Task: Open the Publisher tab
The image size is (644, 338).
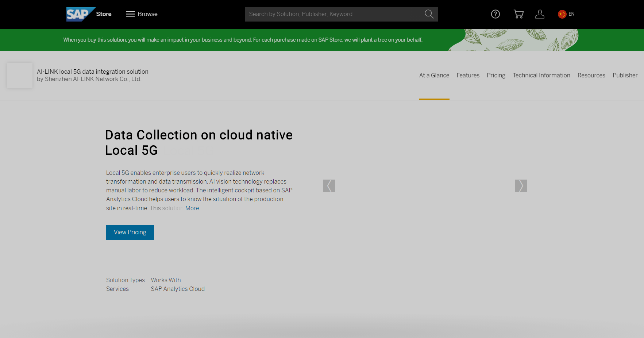Action: point(625,76)
